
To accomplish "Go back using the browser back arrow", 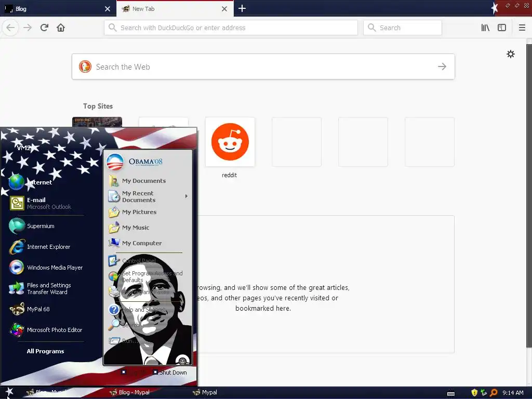I will (10, 28).
